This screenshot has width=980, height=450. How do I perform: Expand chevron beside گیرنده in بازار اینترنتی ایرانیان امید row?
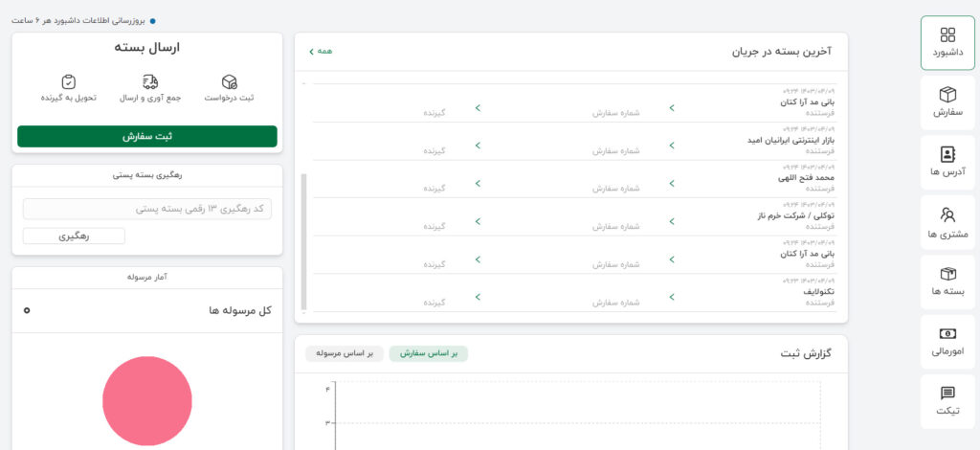coord(478,146)
